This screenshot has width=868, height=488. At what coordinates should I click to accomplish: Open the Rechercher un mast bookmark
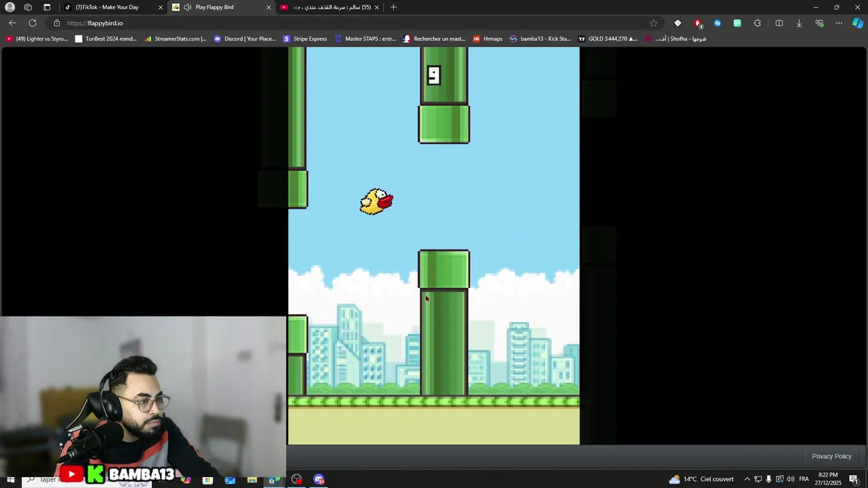[434, 39]
